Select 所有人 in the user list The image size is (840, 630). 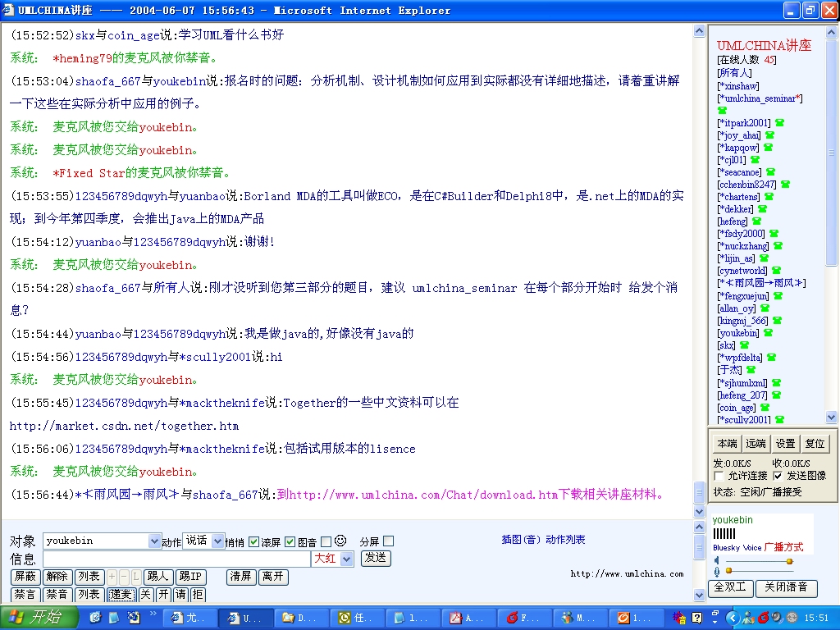734,73
